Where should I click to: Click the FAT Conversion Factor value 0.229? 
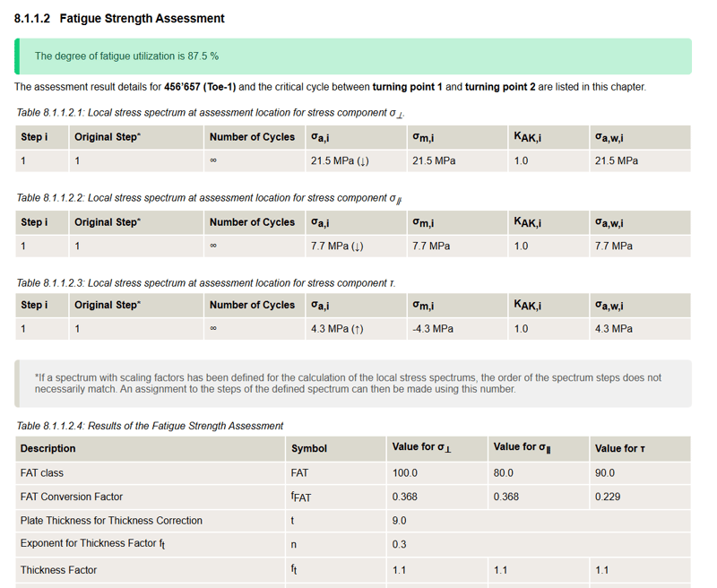[x=607, y=497]
